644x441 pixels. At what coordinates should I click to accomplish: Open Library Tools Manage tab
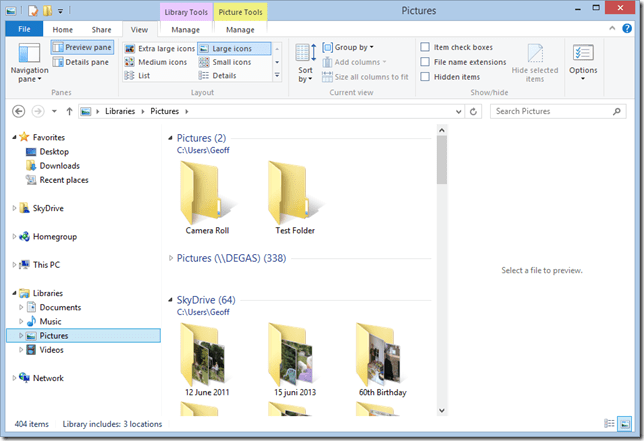pyautogui.click(x=186, y=30)
